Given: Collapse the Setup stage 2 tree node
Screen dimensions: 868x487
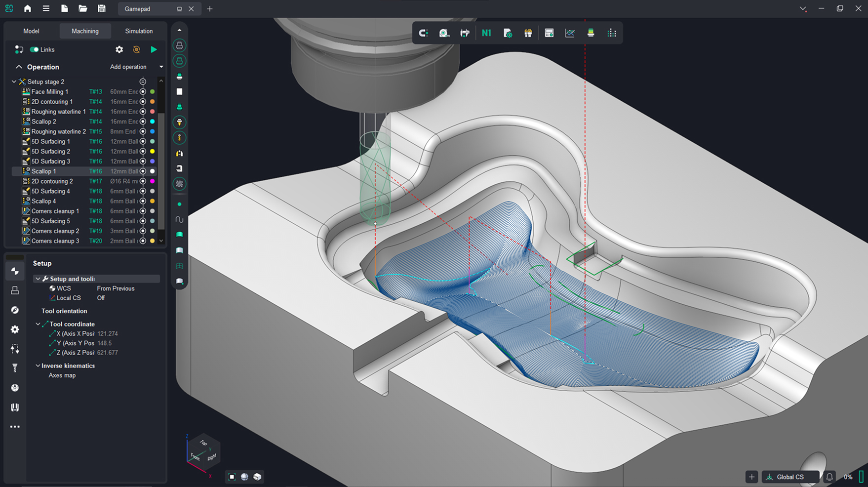Looking at the screenshot, I should click(x=14, y=81).
